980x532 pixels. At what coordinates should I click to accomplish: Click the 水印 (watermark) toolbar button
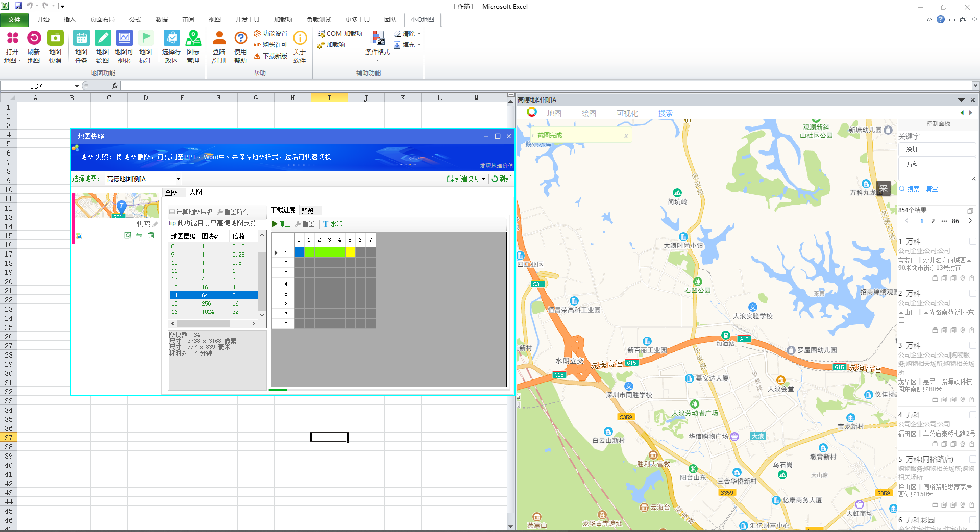click(x=333, y=224)
